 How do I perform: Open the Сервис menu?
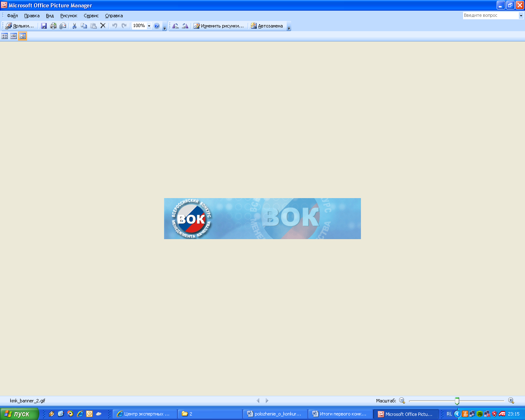[91, 16]
